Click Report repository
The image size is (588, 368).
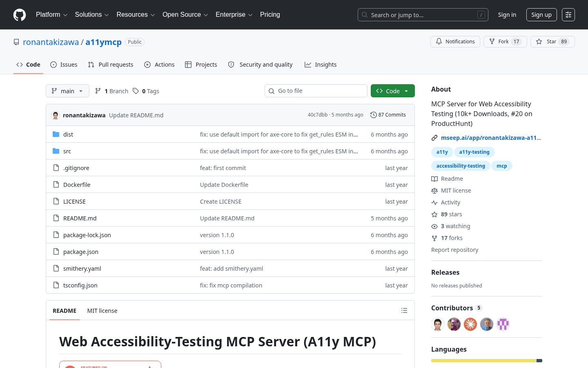(454, 250)
